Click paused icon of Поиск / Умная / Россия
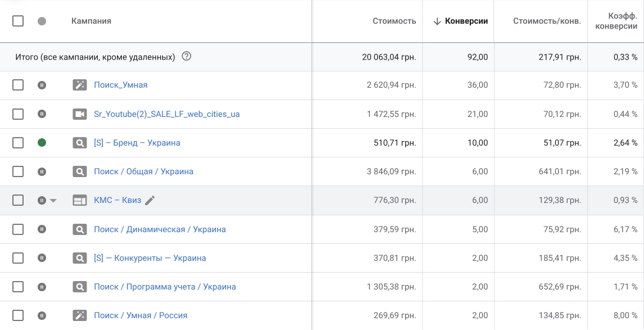Image resolution: width=644 pixels, height=330 pixels. 42,315
